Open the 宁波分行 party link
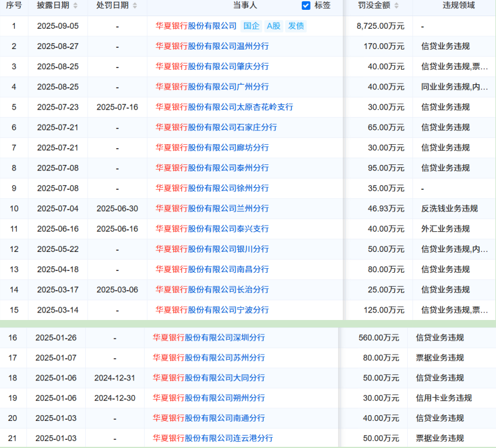The width and height of the screenshot is (496, 448). click(x=212, y=310)
